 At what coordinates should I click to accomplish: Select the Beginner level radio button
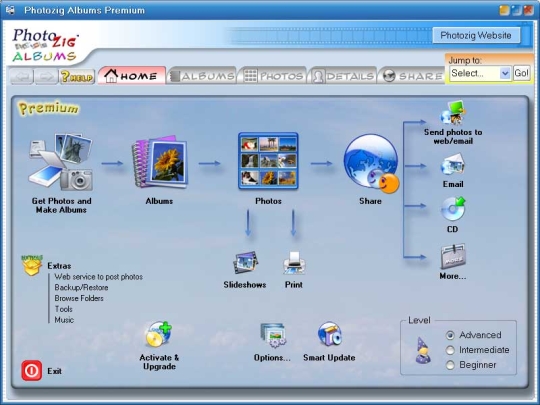[x=450, y=365]
